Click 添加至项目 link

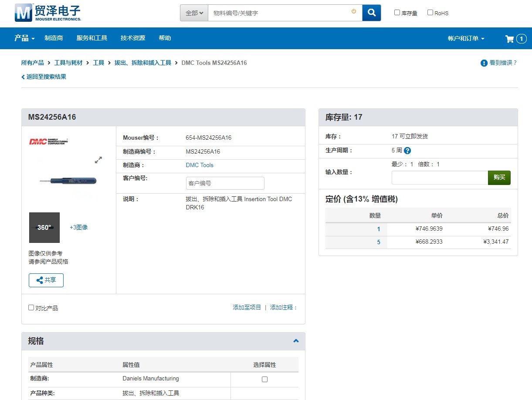point(247,307)
